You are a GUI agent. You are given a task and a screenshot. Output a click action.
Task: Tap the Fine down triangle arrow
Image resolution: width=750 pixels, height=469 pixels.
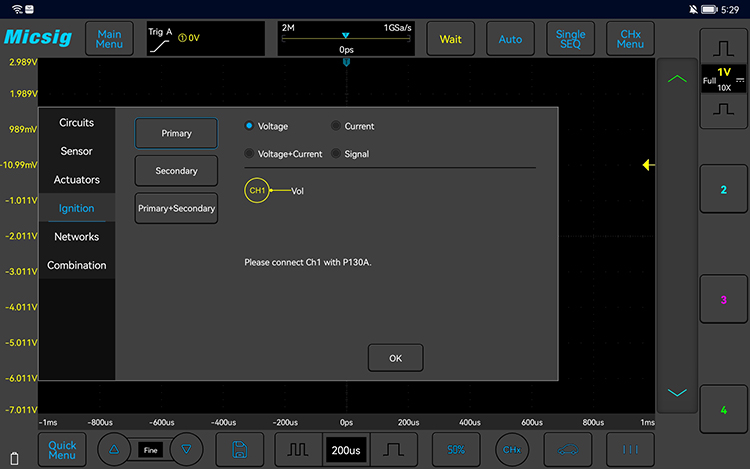click(x=186, y=449)
